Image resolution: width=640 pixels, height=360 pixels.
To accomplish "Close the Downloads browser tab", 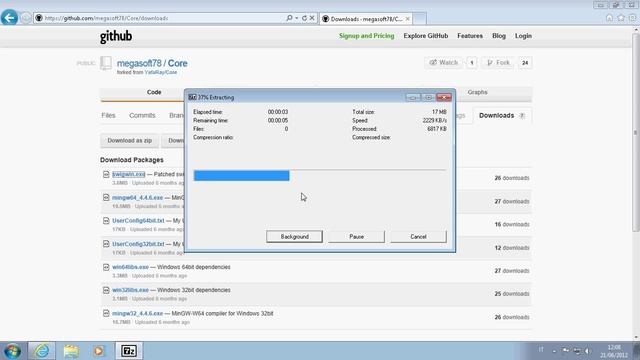I will pyautogui.click(x=407, y=19).
